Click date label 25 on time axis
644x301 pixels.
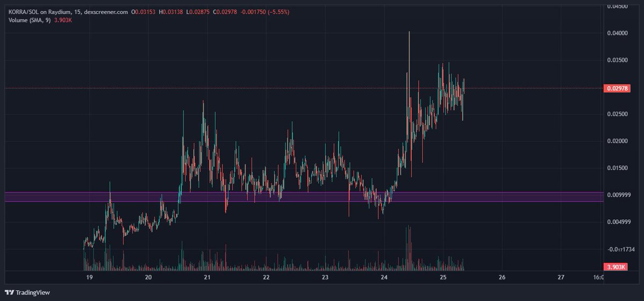[443, 277]
